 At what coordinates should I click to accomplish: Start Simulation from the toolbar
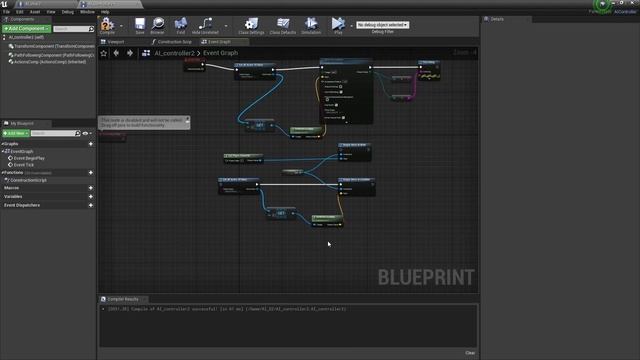[311, 25]
